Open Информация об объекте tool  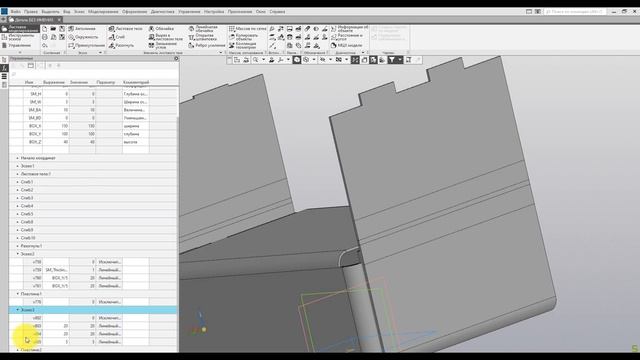349,29
